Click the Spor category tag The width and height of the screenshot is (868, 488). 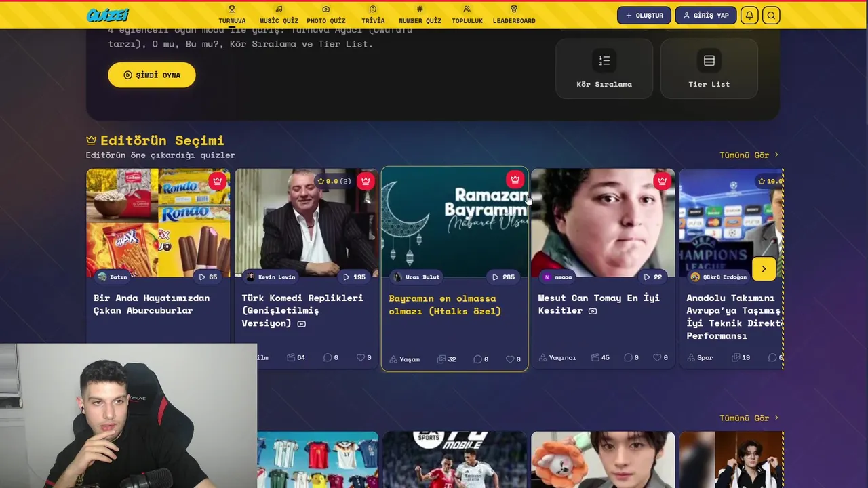700,357
